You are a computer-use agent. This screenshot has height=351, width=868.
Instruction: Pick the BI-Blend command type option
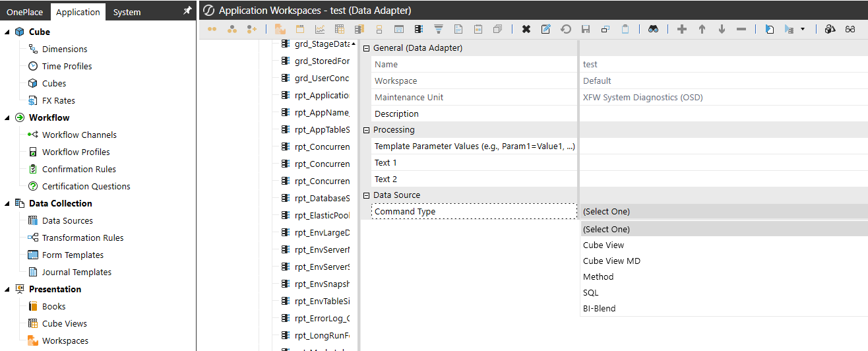point(599,308)
